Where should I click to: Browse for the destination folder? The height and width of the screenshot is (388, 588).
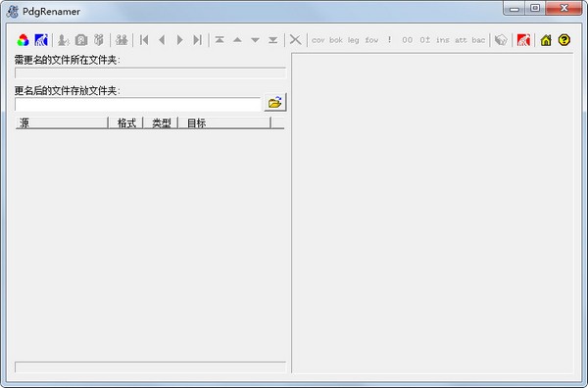click(275, 102)
